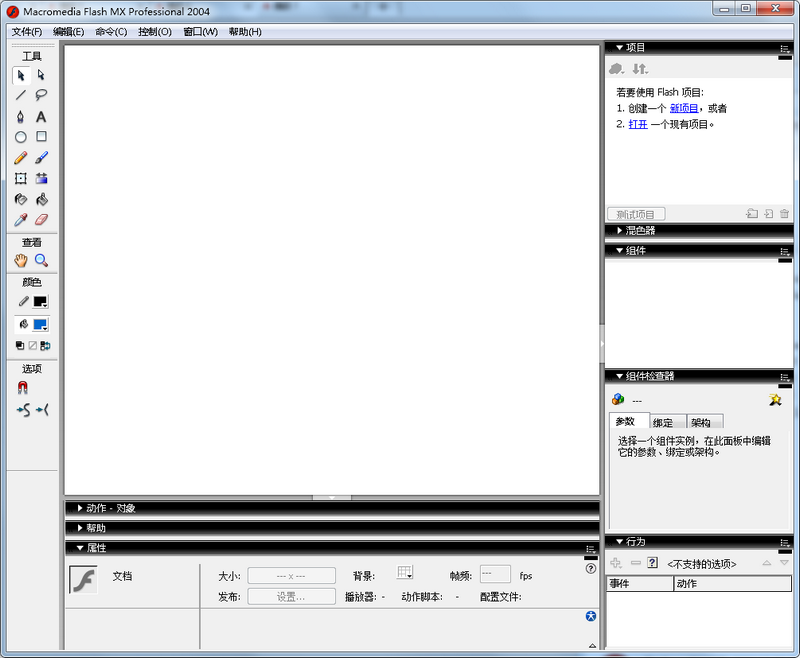
Task: Select the Hand tool
Action: (x=20, y=260)
